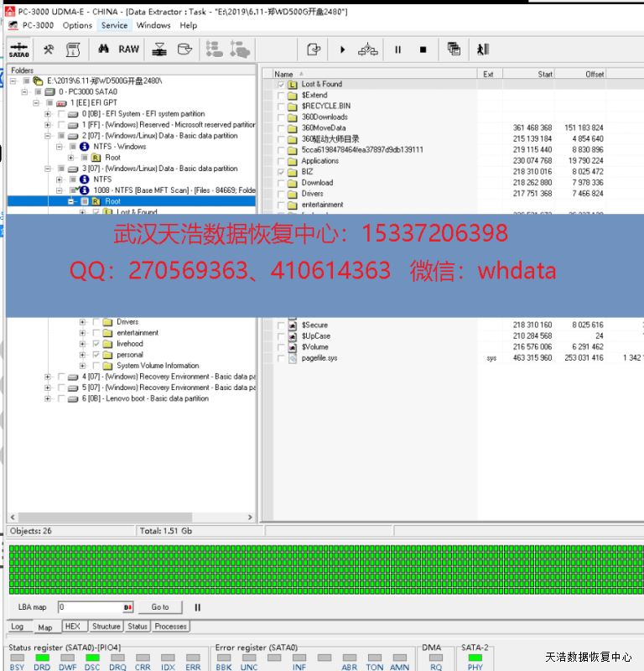Click the SATA0 port icon in toolbar

[x=18, y=50]
